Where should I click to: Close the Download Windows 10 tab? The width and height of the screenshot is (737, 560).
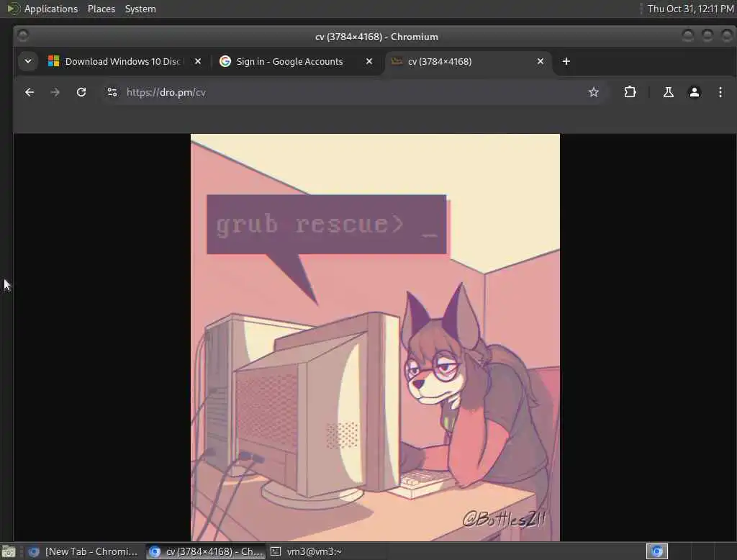coord(198,62)
